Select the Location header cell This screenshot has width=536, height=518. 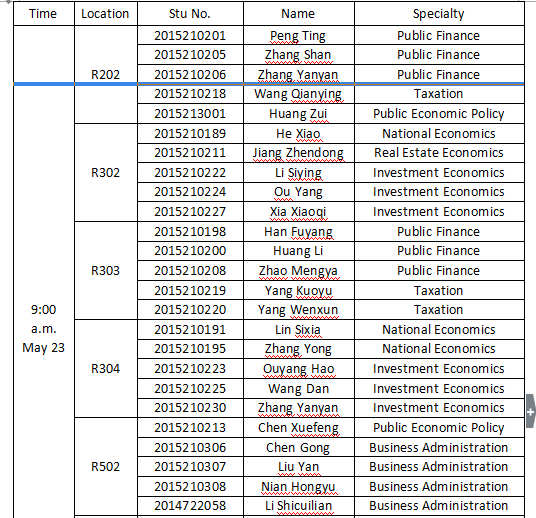(x=106, y=14)
